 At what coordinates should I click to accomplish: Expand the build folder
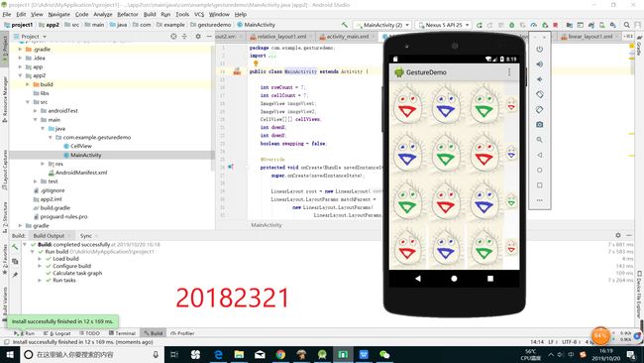point(27,84)
